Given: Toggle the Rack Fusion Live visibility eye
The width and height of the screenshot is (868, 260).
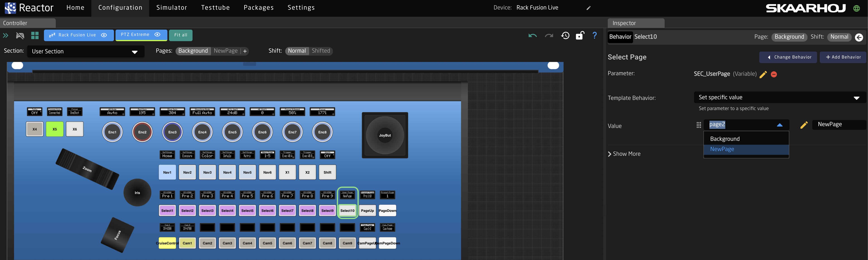Looking at the screenshot, I should [x=104, y=35].
